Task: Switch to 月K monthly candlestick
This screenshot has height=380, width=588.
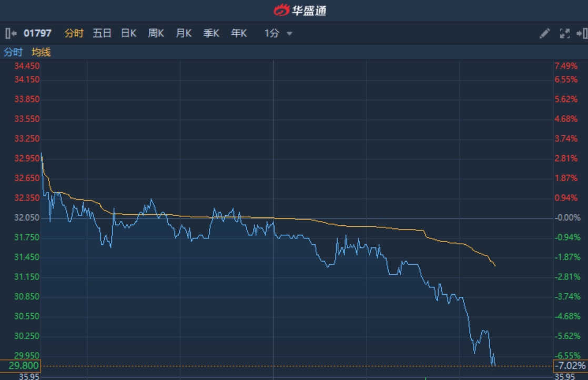Action: [x=184, y=33]
